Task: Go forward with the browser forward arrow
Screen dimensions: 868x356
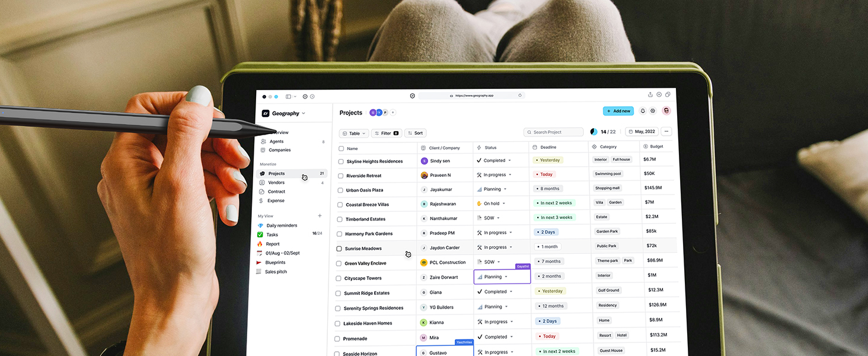Action: [x=312, y=96]
